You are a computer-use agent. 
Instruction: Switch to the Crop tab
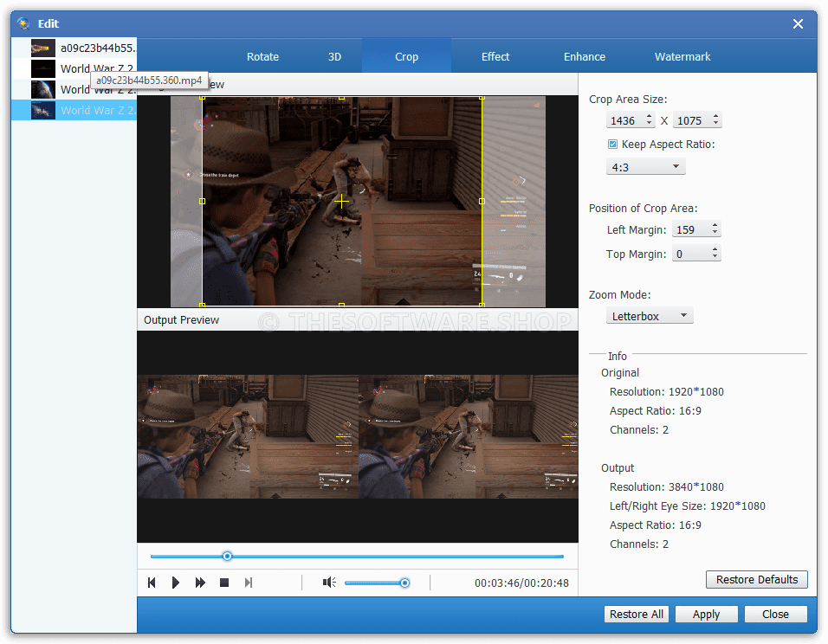tap(406, 56)
